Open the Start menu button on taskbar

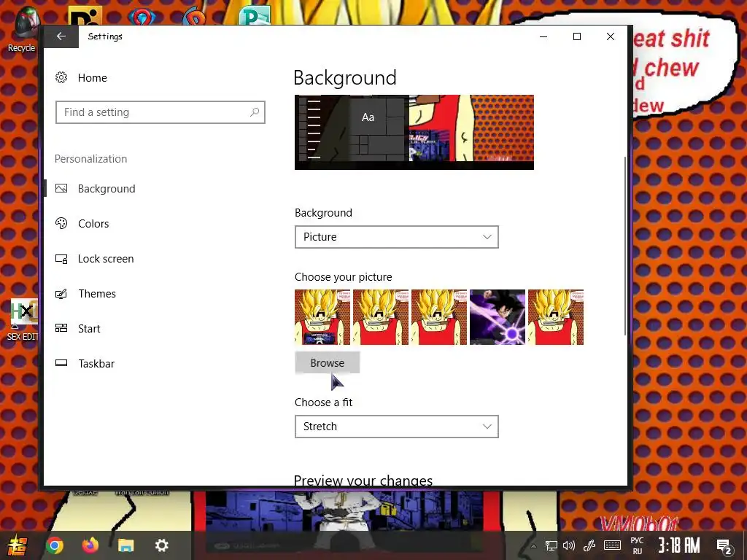(18, 545)
